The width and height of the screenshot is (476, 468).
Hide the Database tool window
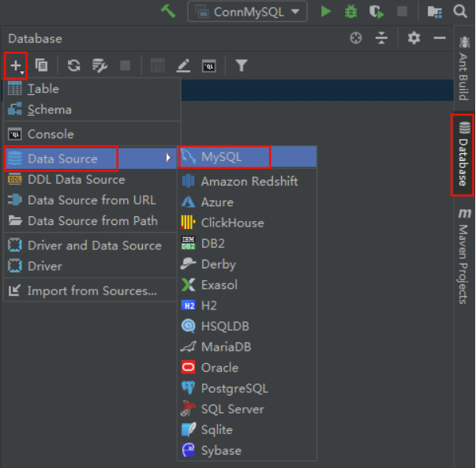pyautogui.click(x=439, y=38)
